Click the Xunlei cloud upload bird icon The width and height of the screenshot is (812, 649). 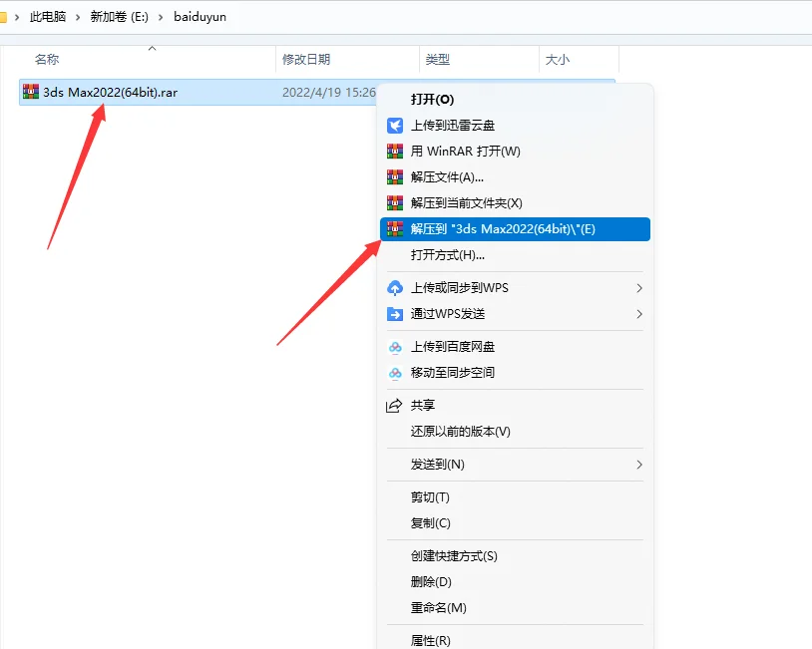click(395, 126)
